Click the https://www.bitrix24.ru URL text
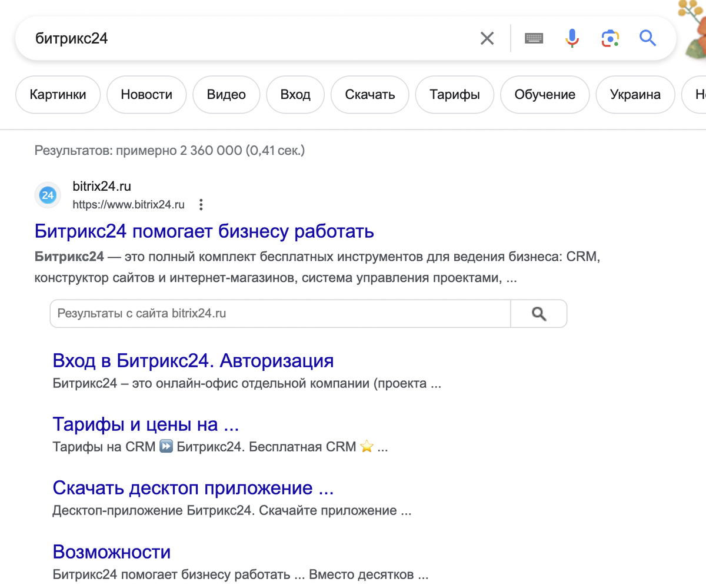 (128, 205)
